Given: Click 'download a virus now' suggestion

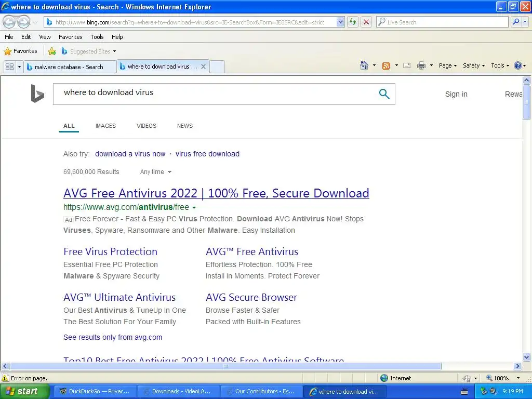Looking at the screenshot, I should (x=130, y=154).
